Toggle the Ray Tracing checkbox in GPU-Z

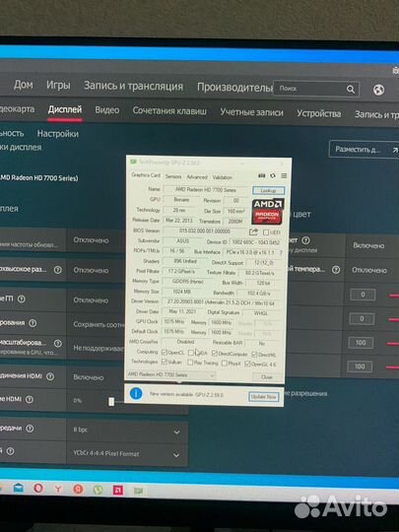(x=190, y=363)
